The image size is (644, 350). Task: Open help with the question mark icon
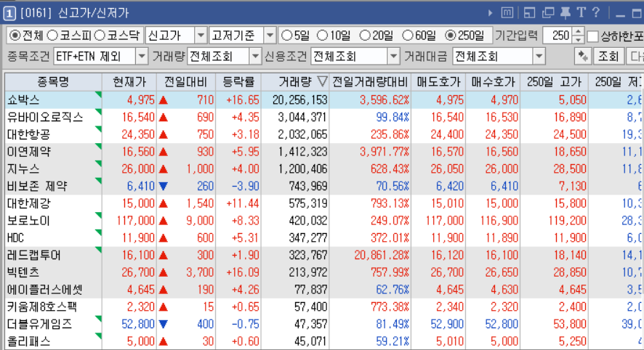pyautogui.click(x=596, y=13)
